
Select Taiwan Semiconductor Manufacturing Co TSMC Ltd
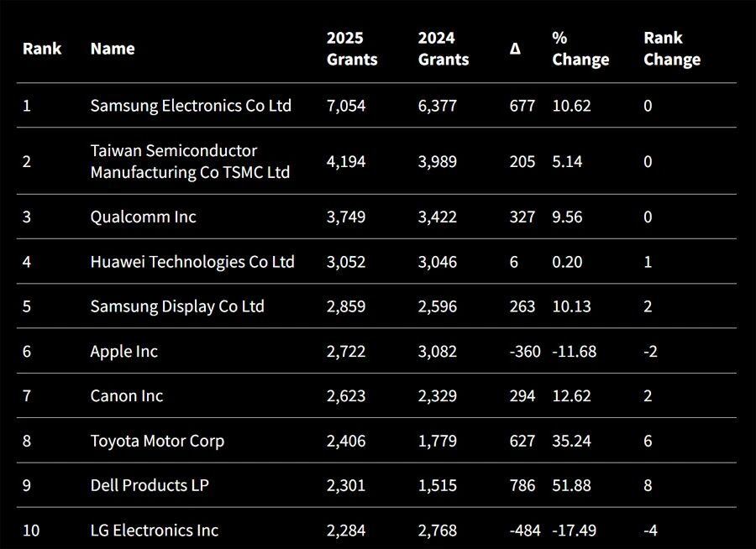pyautogui.click(x=190, y=161)
